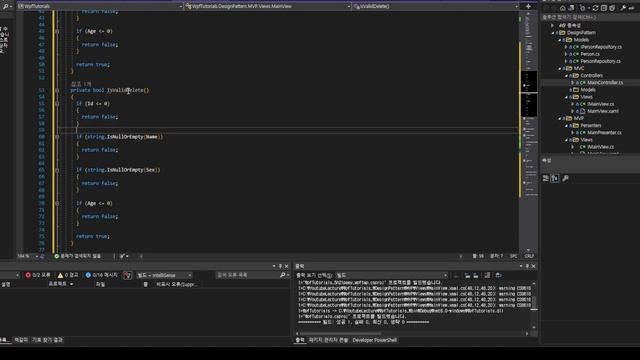Click the search magnifier icon at top-left
Image resolution: width=640 pixels, height=360 pixels.
[6, 6]
